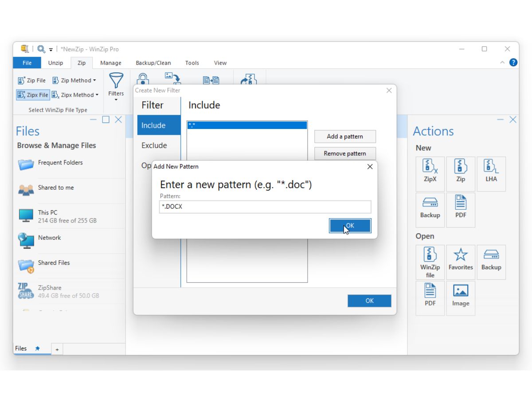Click the image conversion icon in ribbon
Viewport: 532px width, 399px height.
point(173,78)
